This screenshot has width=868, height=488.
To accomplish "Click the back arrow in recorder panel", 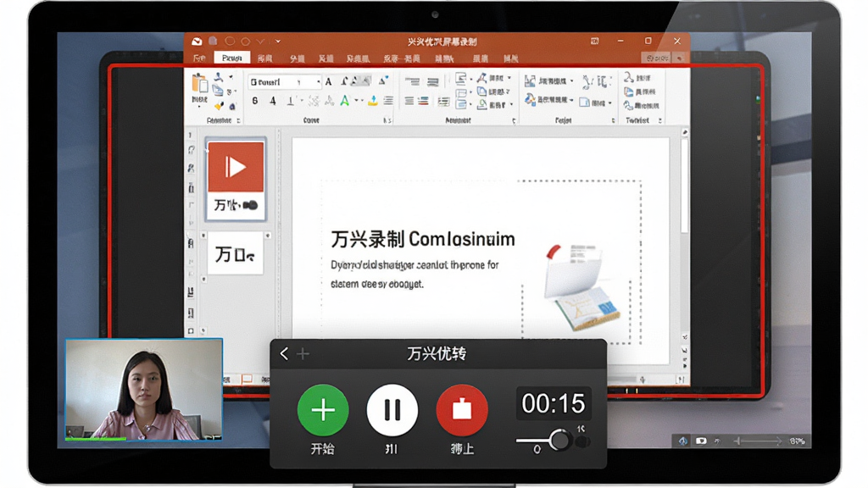I will pyautogui.click(x=285, y=353).
